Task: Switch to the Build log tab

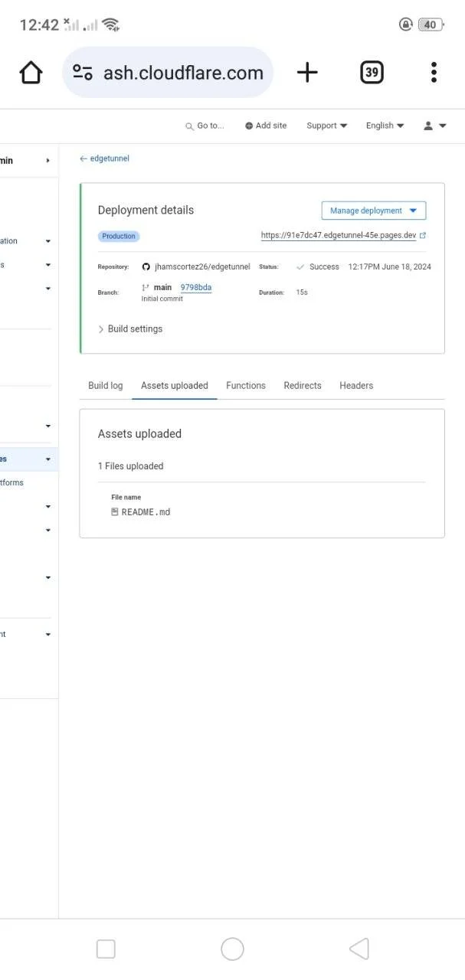Action: 105,386
